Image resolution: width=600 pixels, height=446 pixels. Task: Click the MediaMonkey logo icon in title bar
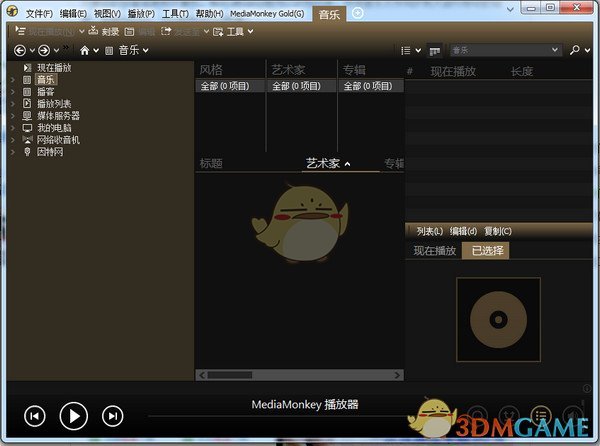point(13,11)
